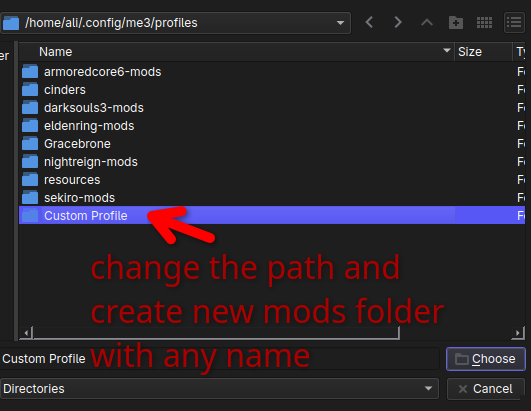This screenshot has width=531, height=411.
Task: Select the cinders folder
Action: pyautogui.click(x=272, y=90)
